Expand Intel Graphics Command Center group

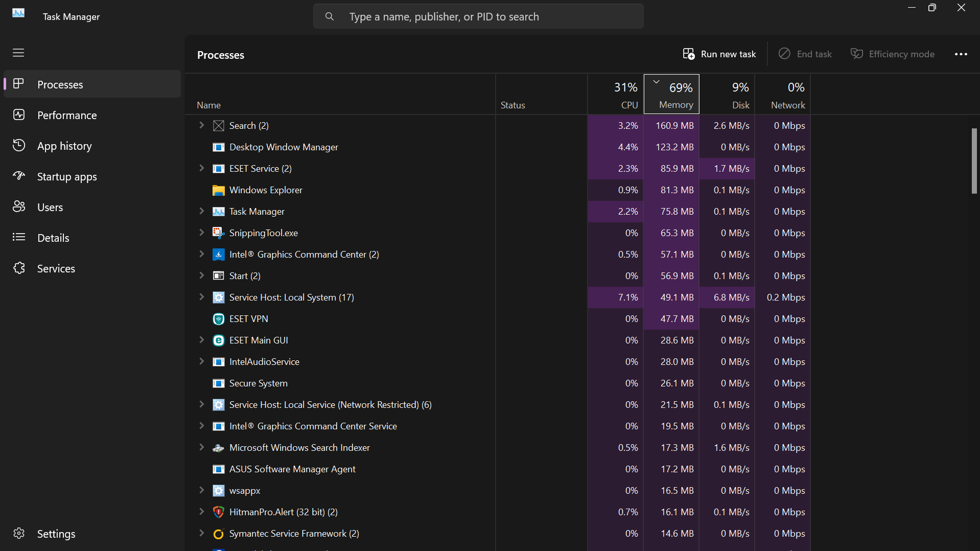pyautogui.click(x=201, y=254)
